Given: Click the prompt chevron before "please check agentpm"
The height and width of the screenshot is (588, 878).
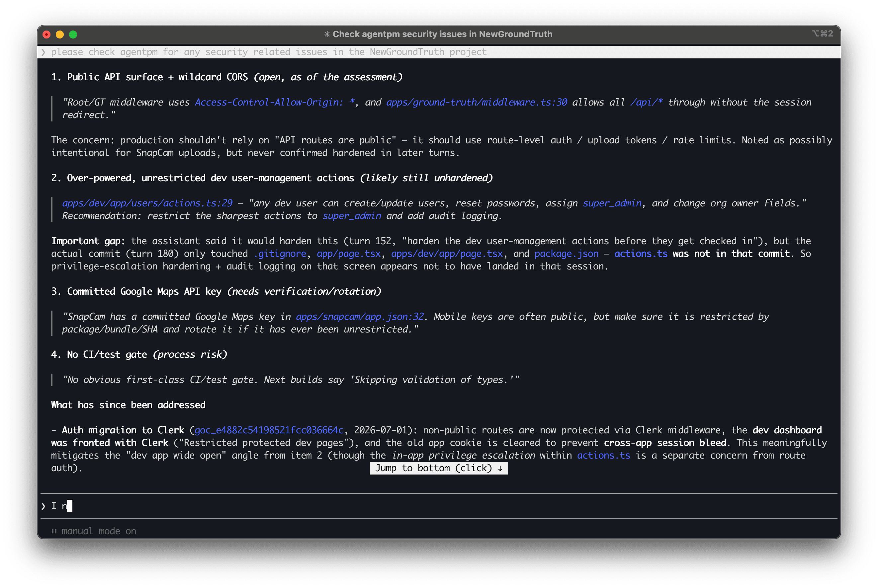Looking at the screenshot, I should point(44,52).
